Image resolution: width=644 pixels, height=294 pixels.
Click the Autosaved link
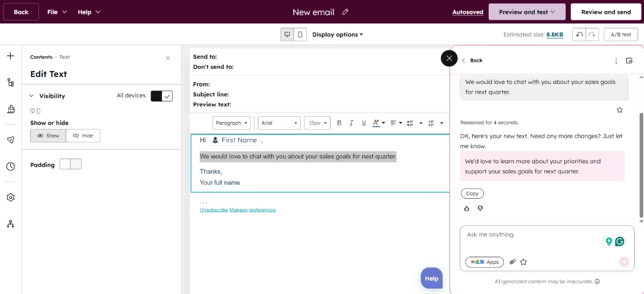click(x=468, y=12)
